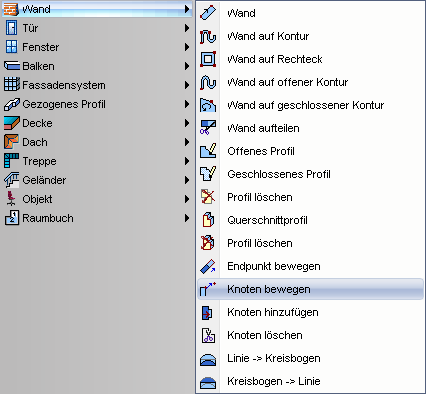Choose Knoten löschen entry
Screen dimensions: 426x394
(x=310, y=335)
